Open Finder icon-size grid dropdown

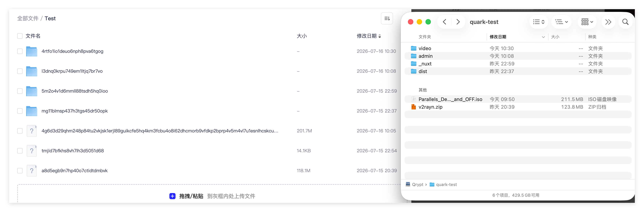587,22
